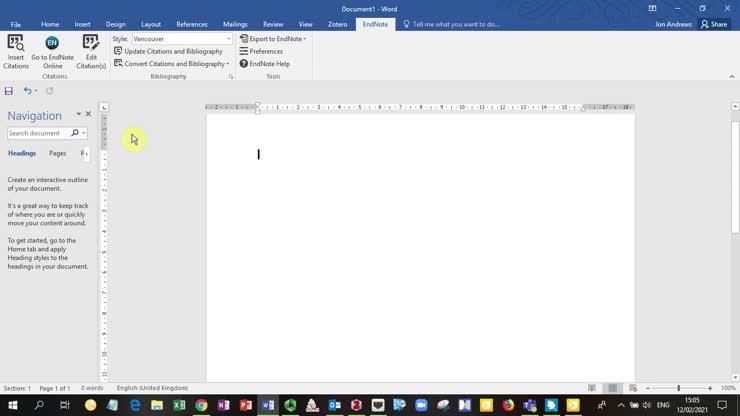Screen dimensions: 740x416
Task: Switch to Read Mode view
Action: point(592,388)
